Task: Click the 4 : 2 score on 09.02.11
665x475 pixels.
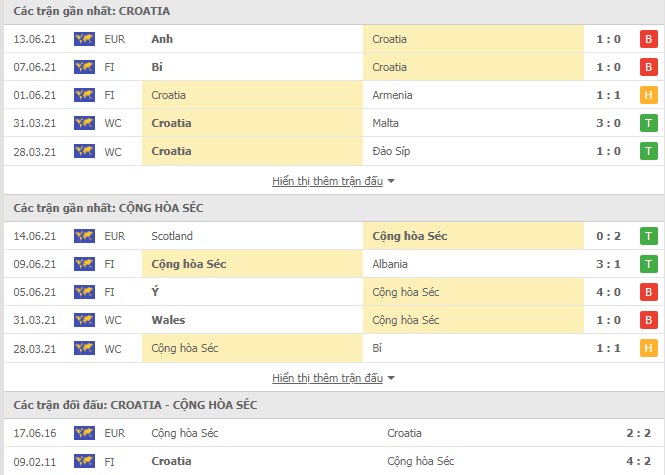Action: 638,461
